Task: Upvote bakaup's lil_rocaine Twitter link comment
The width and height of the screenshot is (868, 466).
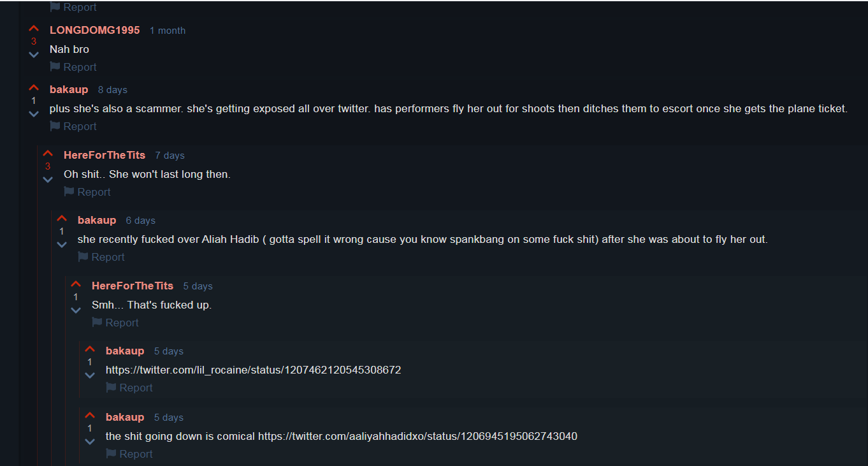Action: coord(90,349)
